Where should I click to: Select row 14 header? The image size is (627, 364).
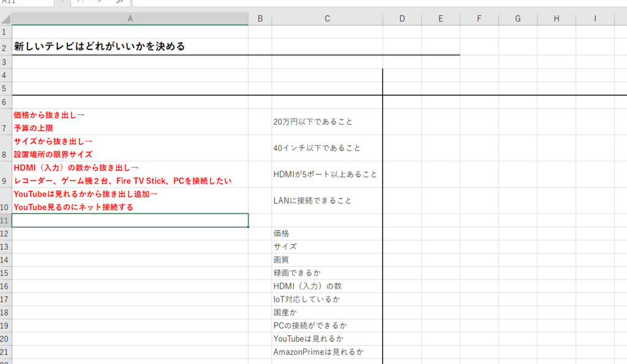tap(6, 260)
